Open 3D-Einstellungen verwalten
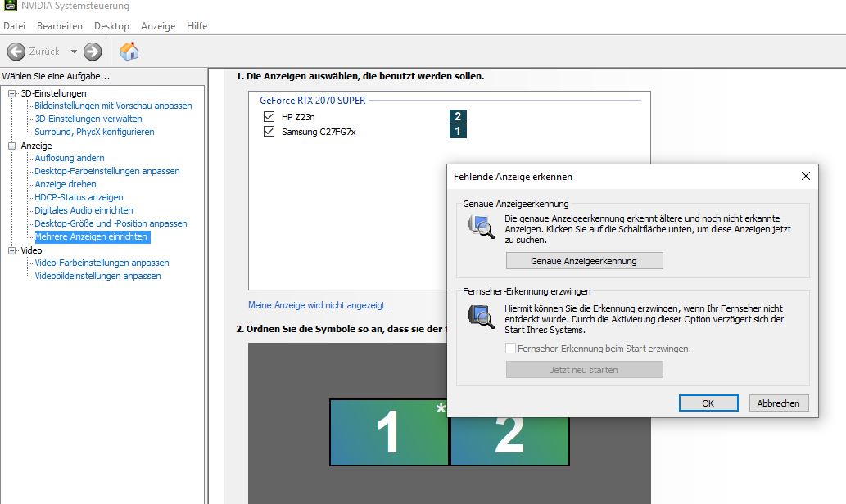Screen dimensions: 846x504 pyautogui.click(x=88, y=119)
